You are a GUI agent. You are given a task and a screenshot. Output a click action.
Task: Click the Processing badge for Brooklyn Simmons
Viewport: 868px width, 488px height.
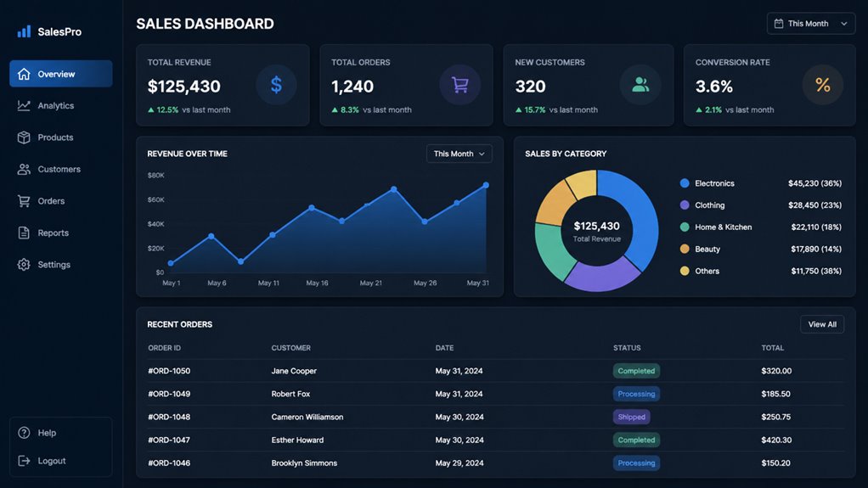(636, 463)
